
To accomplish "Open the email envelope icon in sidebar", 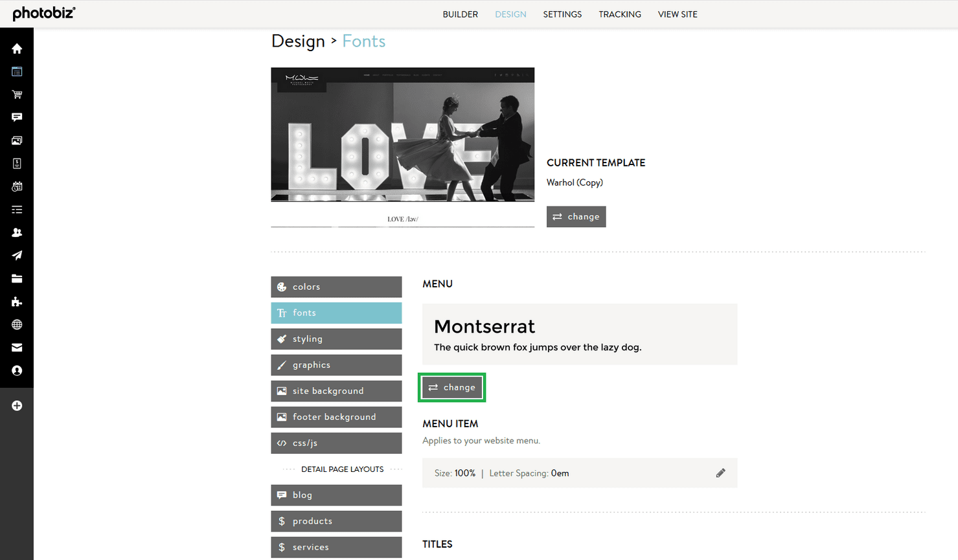I will pyautogui.click(x=17, y=348).
